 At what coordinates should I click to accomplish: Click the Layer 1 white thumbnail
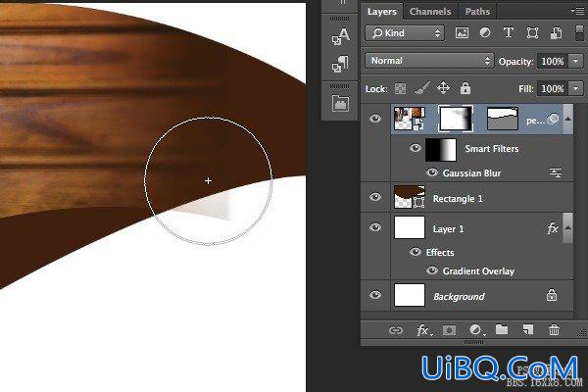(410, 227)
